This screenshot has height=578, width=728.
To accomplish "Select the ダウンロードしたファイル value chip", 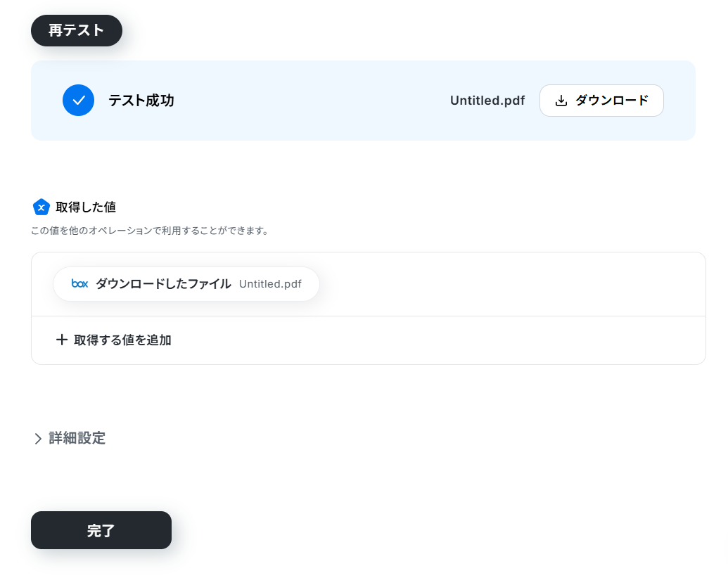I will (186, 284).
